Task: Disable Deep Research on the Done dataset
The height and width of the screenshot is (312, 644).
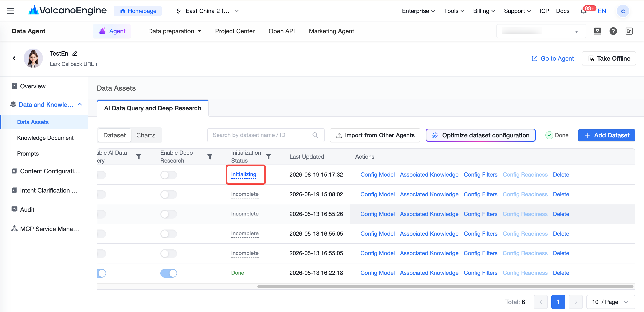Action: point(168,273)
